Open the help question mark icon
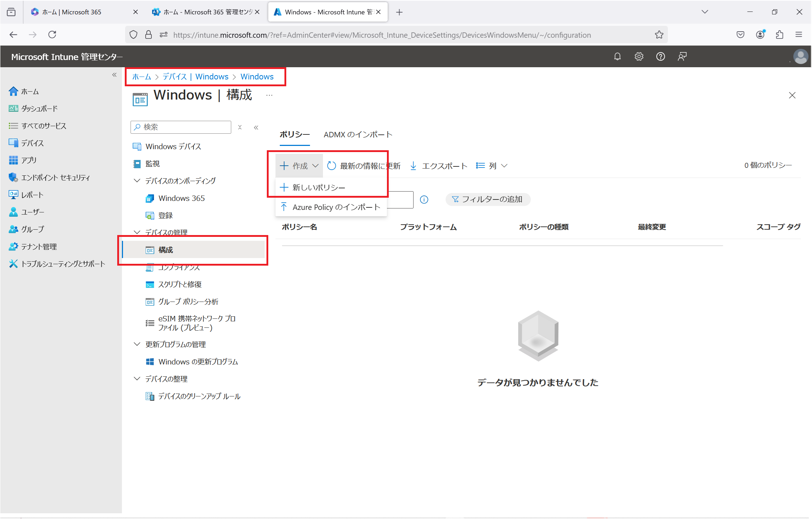Viewport: 812px width, 519px height. coord(660,56)
